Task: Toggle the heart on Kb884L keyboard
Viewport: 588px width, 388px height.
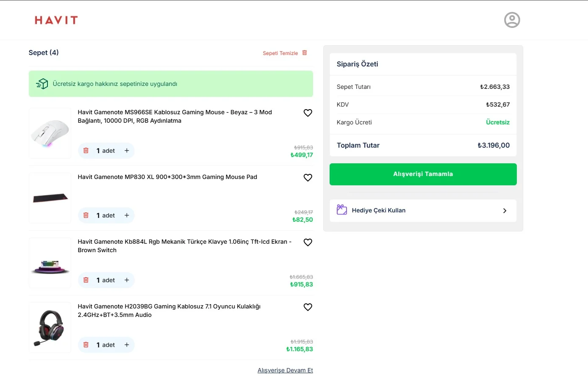Action: click(308, 242)
